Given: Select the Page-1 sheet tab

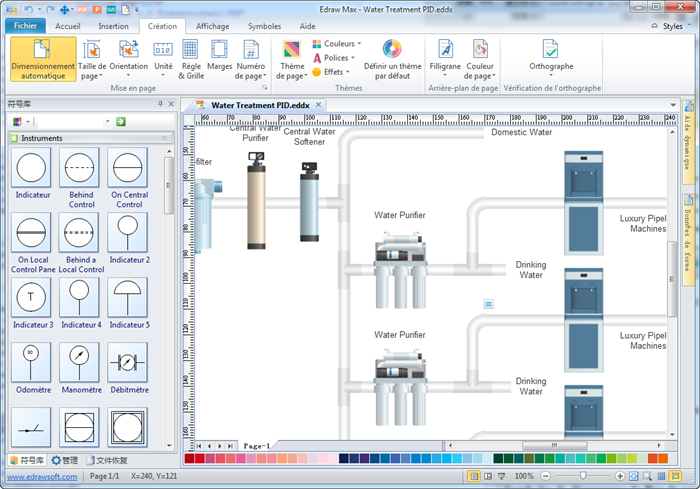Looking at the screenshot, I should [x=257, y=445].
